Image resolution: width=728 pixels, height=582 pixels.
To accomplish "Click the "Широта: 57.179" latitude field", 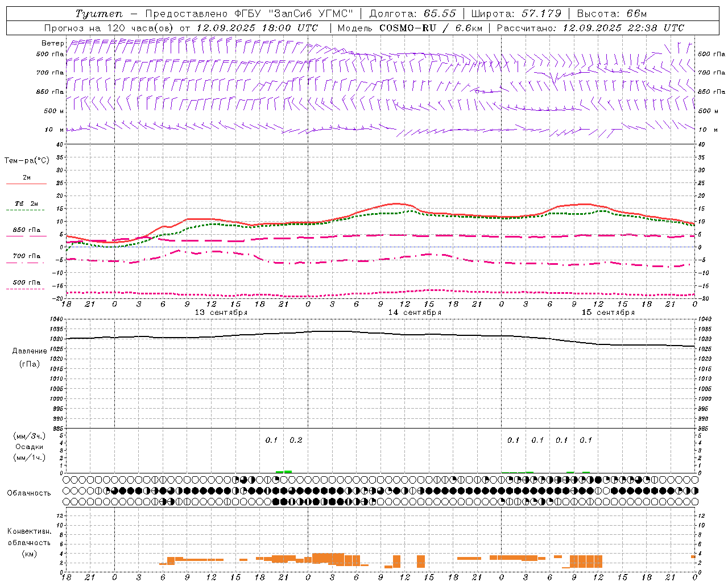I will click(x=516, y=14).
